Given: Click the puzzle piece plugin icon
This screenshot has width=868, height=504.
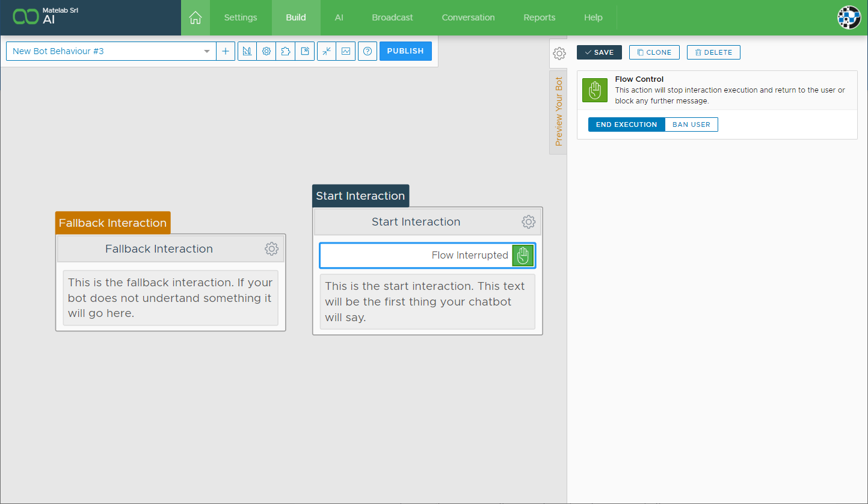Looking at the screenshot, I should 285,51.
